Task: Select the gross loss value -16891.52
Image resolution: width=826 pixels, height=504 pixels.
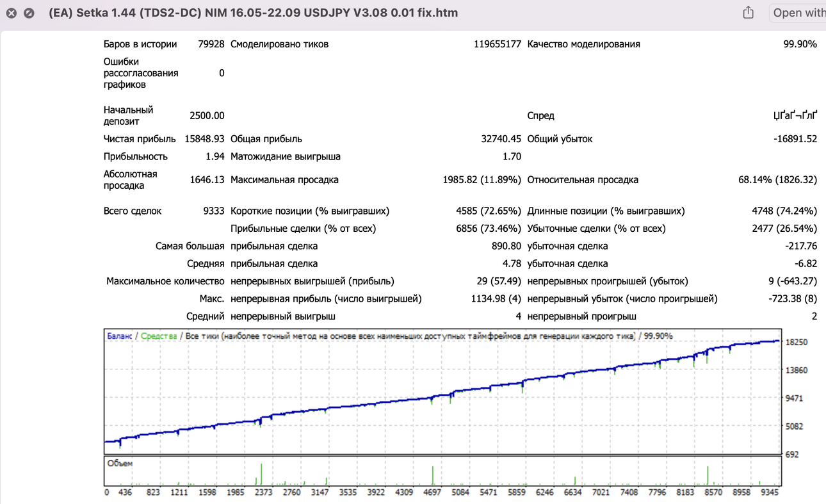Action: point(795,139)
